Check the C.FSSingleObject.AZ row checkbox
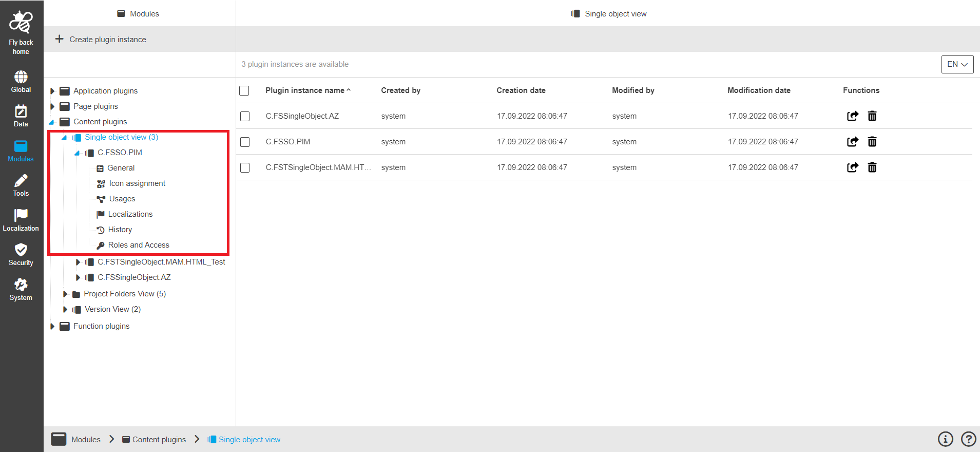 245,116
